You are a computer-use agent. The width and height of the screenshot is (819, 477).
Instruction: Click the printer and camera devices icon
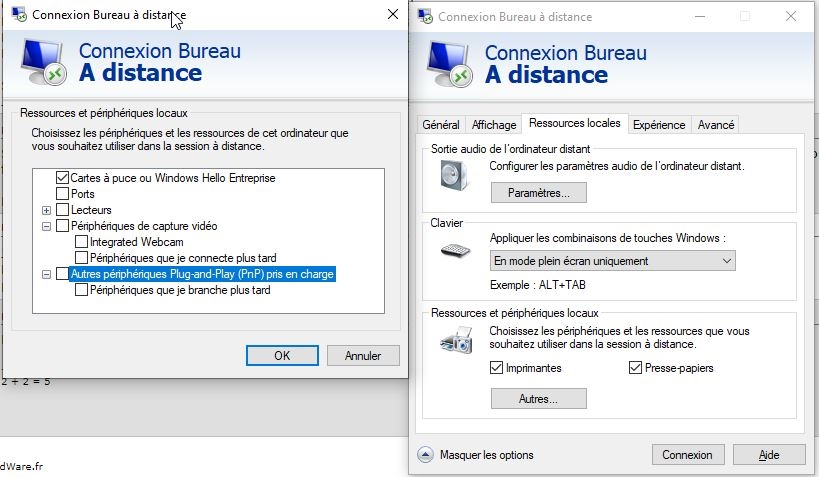457,340
